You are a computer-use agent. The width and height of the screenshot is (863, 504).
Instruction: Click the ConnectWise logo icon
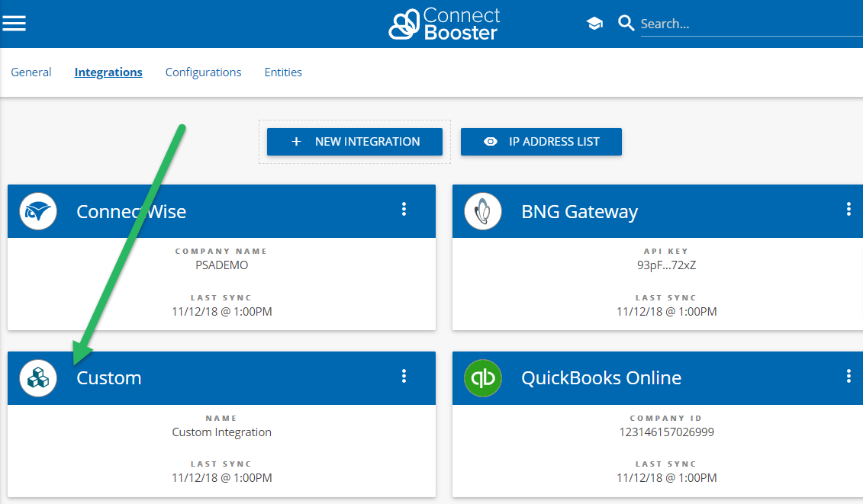38,211
